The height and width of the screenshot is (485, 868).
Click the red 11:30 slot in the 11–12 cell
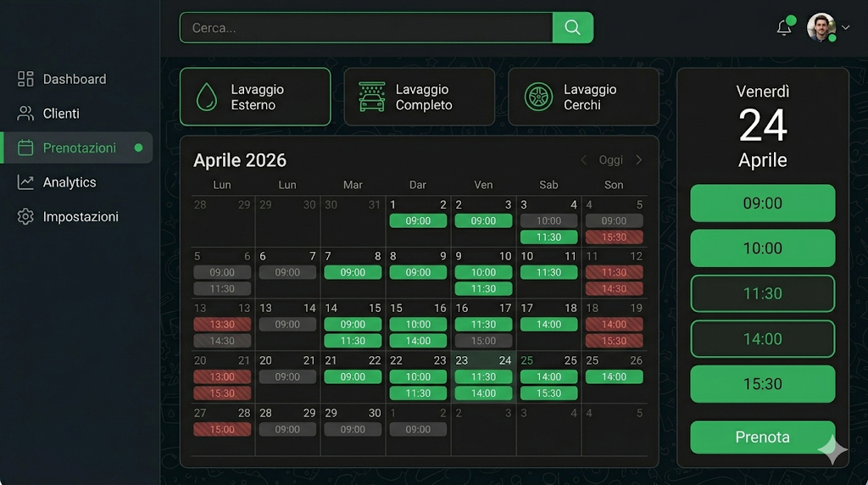[614, 272]
